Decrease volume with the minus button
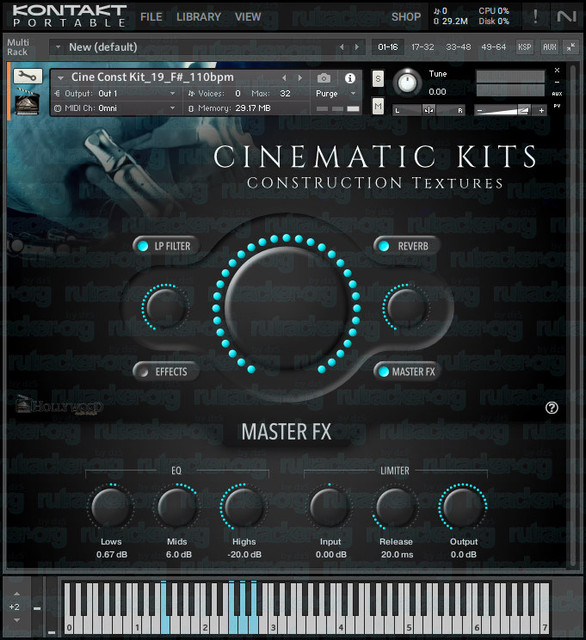Image resolution: width=586 pixels, height=640 pixels. (x=479, y=110)
